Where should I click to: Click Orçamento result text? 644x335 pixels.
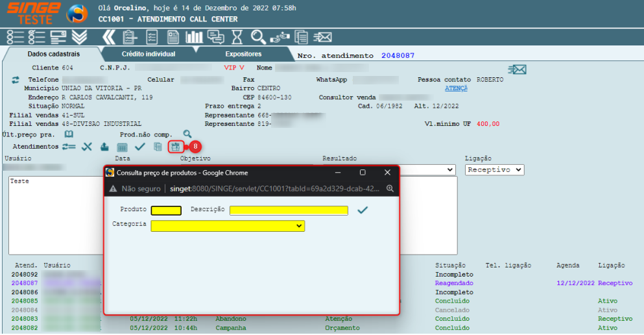point(342,328)
